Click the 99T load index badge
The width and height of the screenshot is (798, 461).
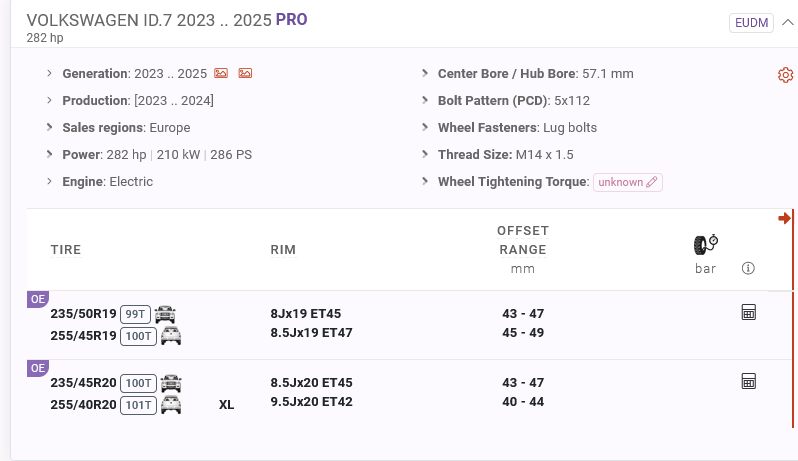pos(134,314)
